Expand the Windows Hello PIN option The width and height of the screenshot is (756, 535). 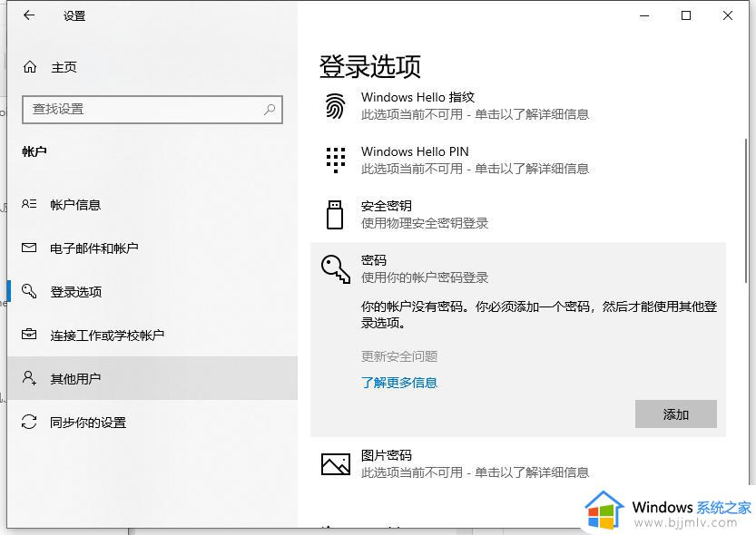click(x=518, y=160)
